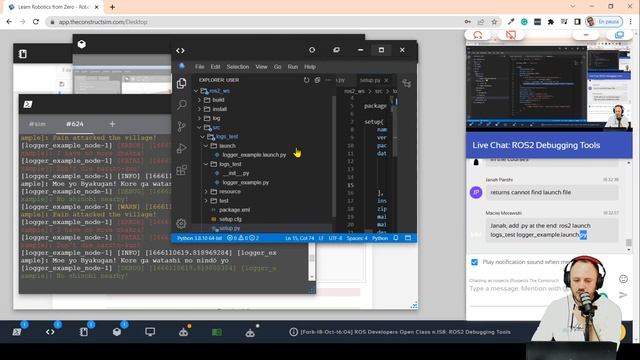Toggle Play notification sound checkbox
The width and height of the screenshot is (640, 360).
tap(474, 262)
